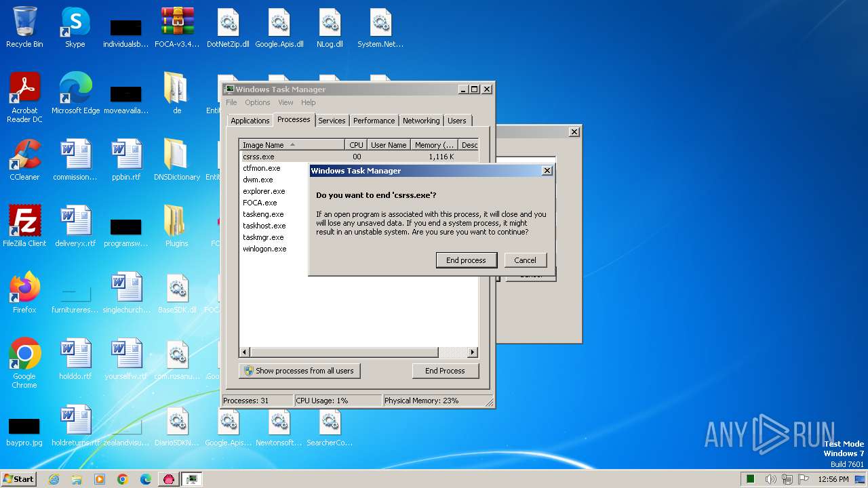The height and width of the screenshot is (488, 868).
Task: Open the Help menu in Task Manager
Action: (x=309, y=102)
